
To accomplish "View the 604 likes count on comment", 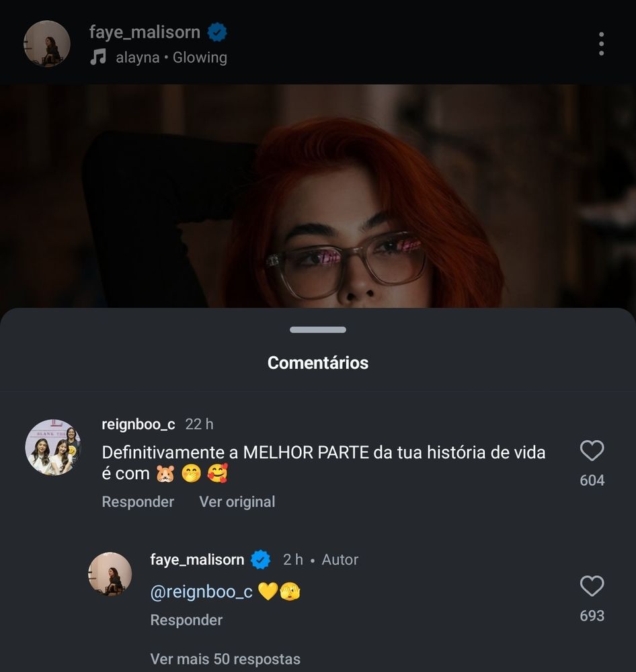I will (592, 480).
